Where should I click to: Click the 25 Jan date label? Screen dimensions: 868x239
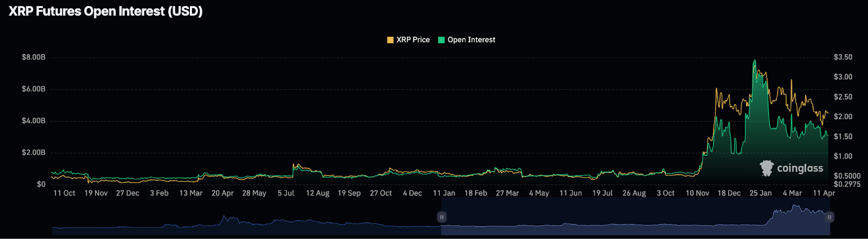pyautogui.click(x=761, y=193)
